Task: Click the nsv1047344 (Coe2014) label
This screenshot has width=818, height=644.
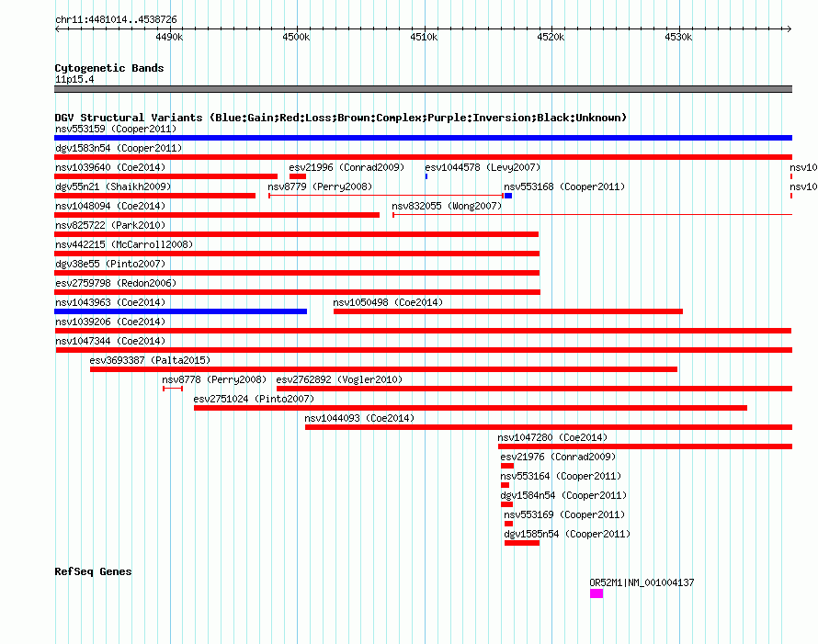Action: 110,341
